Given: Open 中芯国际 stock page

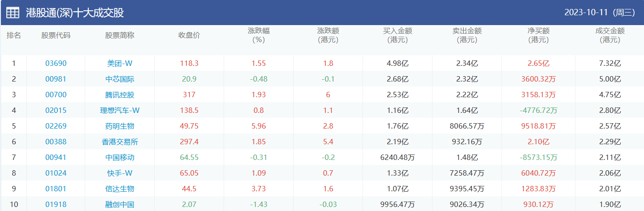Looking at the screenshot, I should [x=120, y=79].
